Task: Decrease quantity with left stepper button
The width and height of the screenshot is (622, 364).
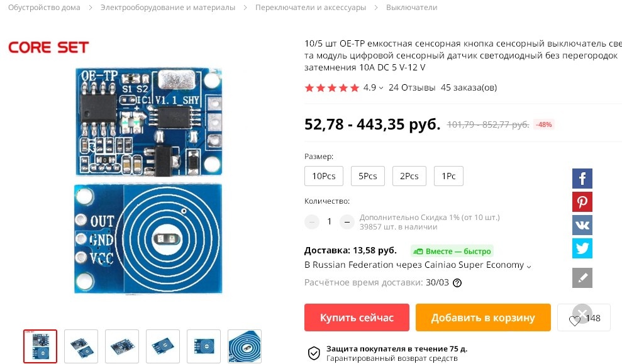Action: click(x=312, y=222)
